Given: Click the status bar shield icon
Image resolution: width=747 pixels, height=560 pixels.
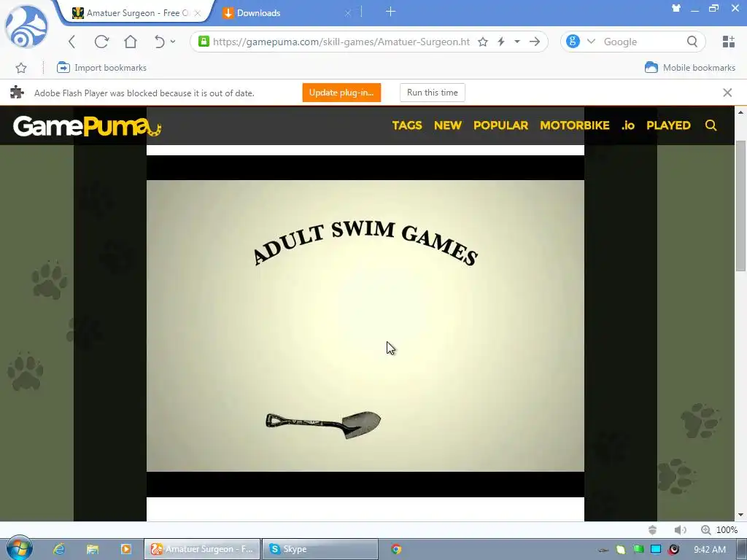Looking at the screenshot, I should click(653, 530).
